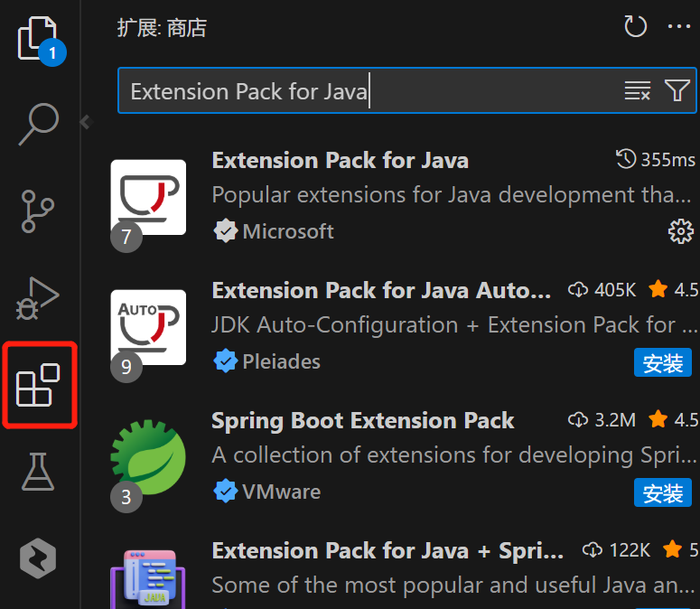Open the Views and More Actions menu

click(x=678, y=27)
